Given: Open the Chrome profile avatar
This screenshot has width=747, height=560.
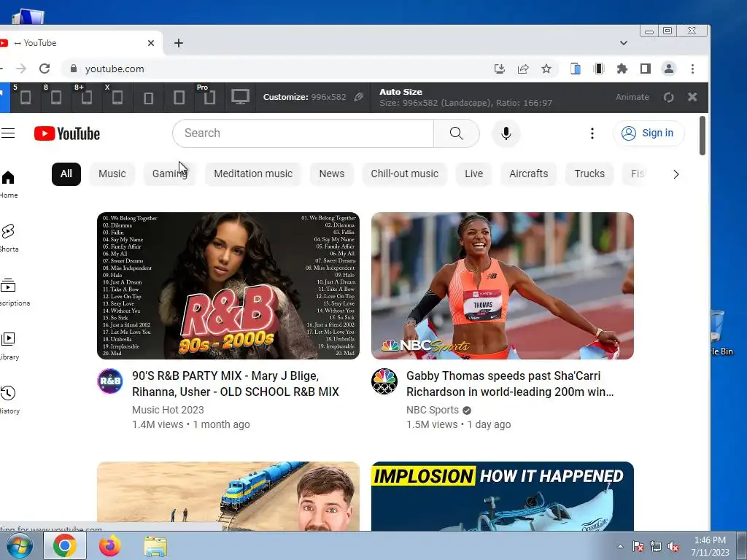Looking at the screenshot, I should [669, 69].
